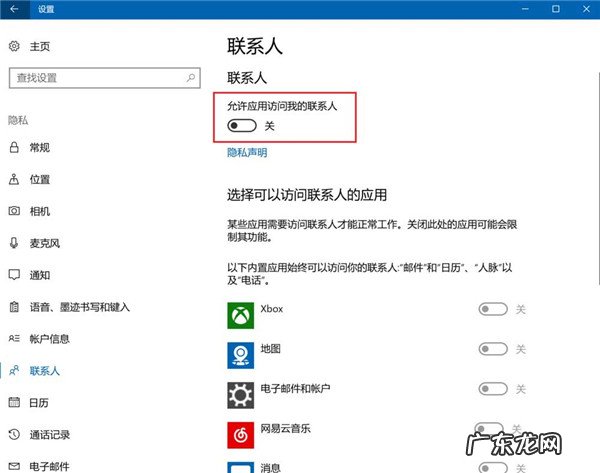Open 通知 privacy section

(40, 275)
